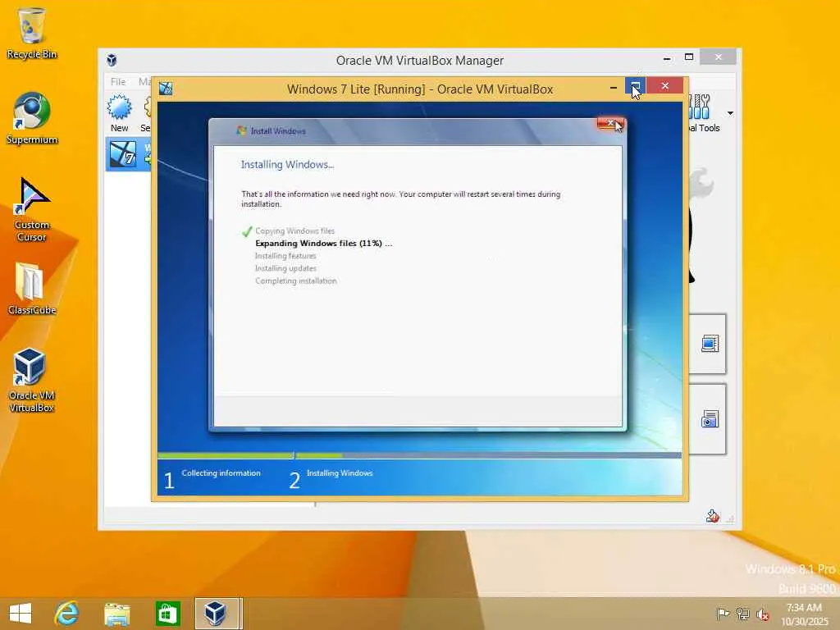Click the VM window title bar icon
840x630 pixels.
point(166,89)
